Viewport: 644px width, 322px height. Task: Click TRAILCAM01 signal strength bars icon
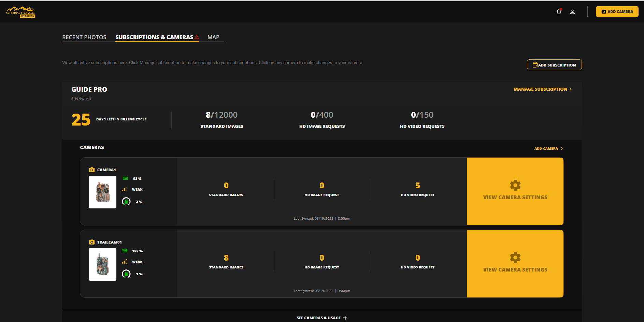(x=125, y=262)
